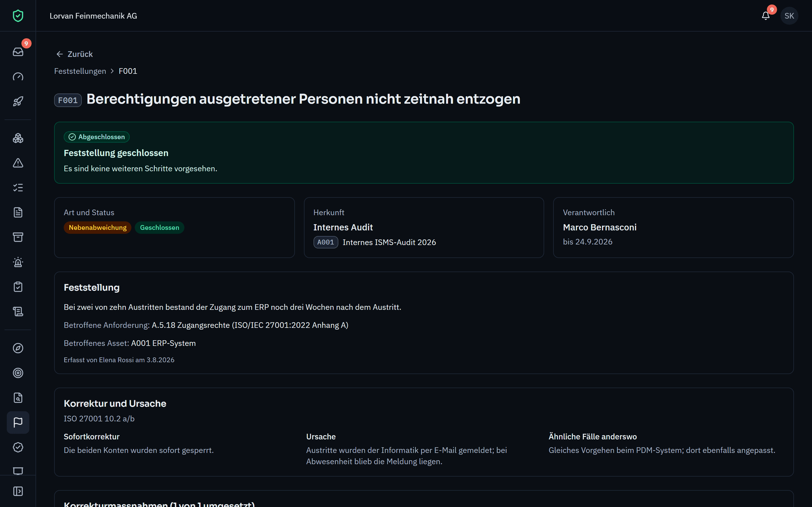
Task: Open the archive box icon
Action: (18, 237)
